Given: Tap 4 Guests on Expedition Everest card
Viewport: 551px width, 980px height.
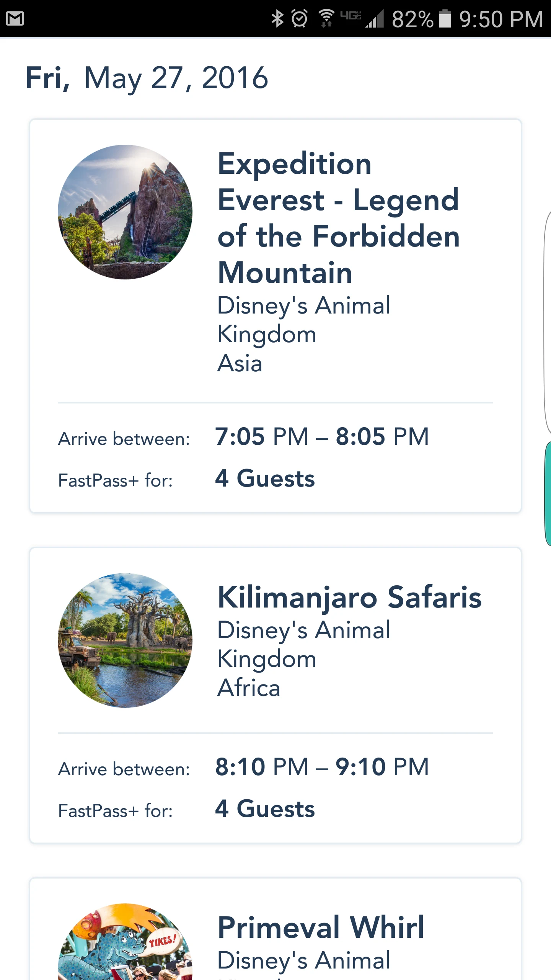Looking at the screenshot, I should pos(265,479).
